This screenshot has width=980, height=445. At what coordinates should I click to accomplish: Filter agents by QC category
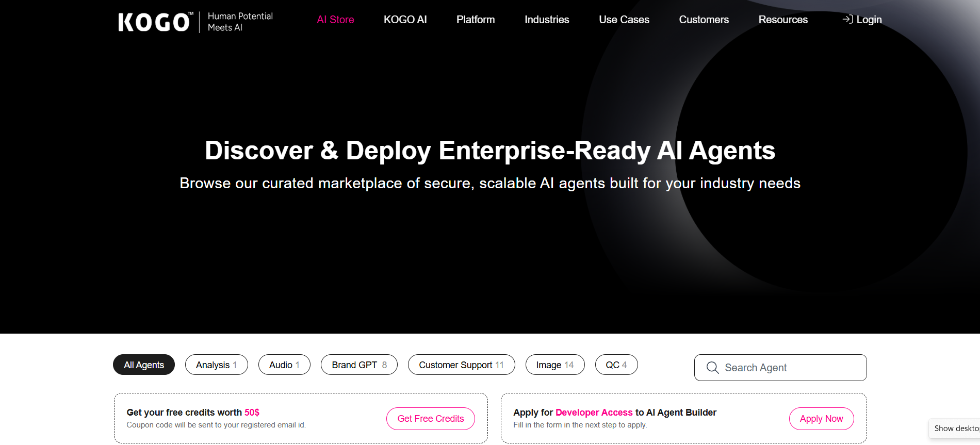(x=616, y=365)
